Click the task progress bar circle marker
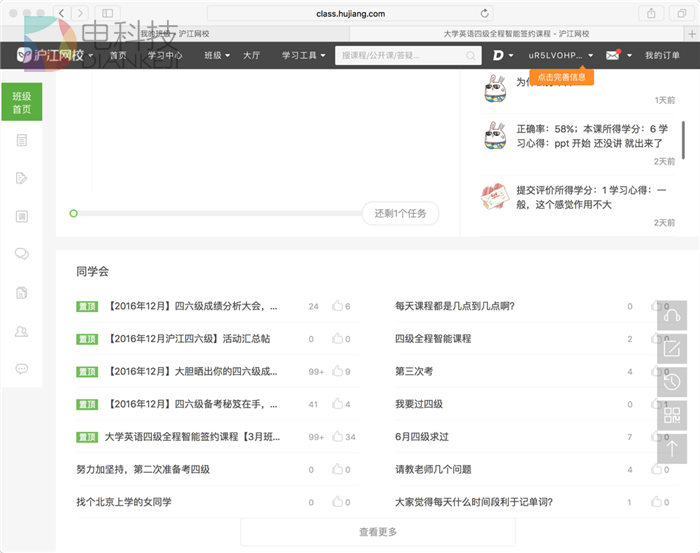The width and height of the screenshot is (700, 553). coord(74,213)
